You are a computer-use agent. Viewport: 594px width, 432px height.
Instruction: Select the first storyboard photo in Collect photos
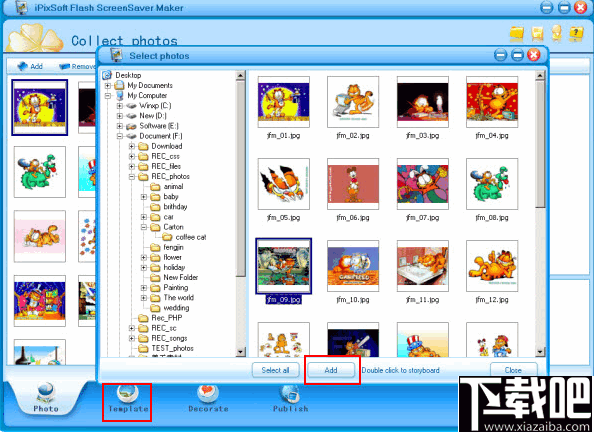pyautogui.click(x=39, y=107)
